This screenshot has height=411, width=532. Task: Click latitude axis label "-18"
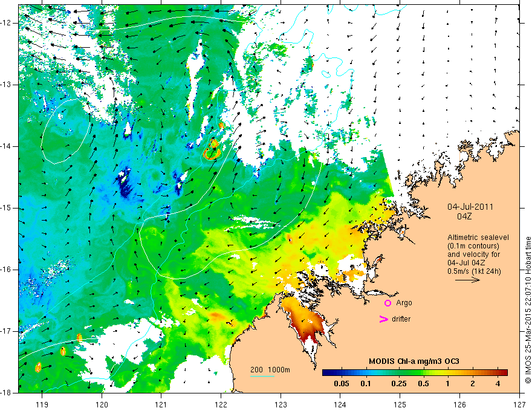(7, 393)
